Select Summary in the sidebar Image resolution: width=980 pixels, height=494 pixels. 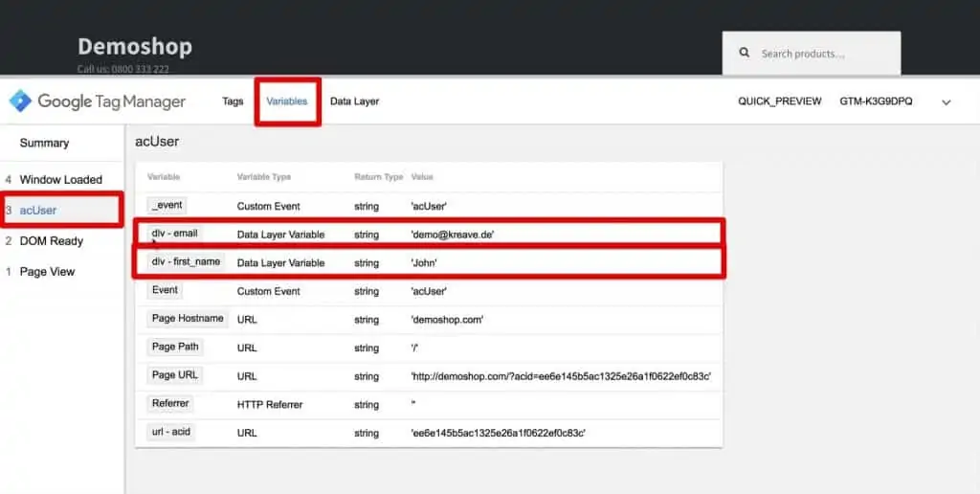click(x=44, y=143)
